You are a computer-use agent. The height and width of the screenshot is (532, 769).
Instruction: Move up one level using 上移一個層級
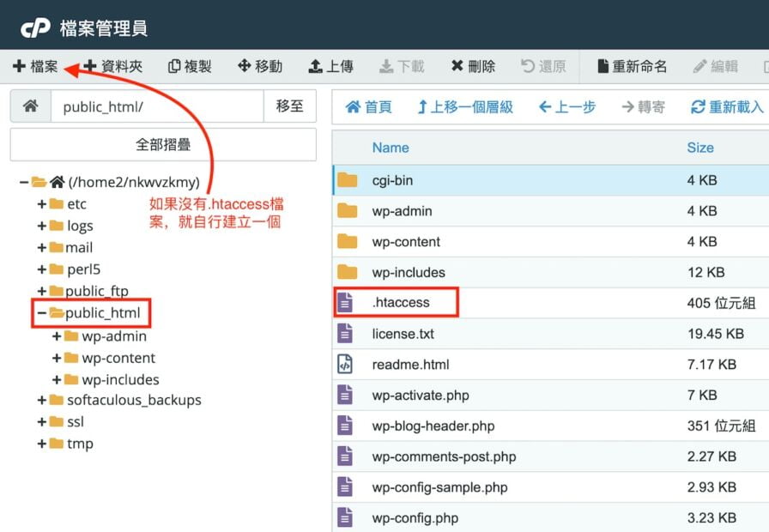pos(465,108)
